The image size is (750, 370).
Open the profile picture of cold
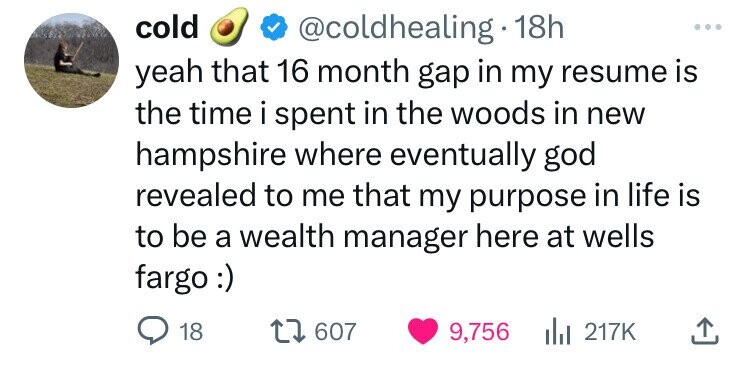coord(71,60)
